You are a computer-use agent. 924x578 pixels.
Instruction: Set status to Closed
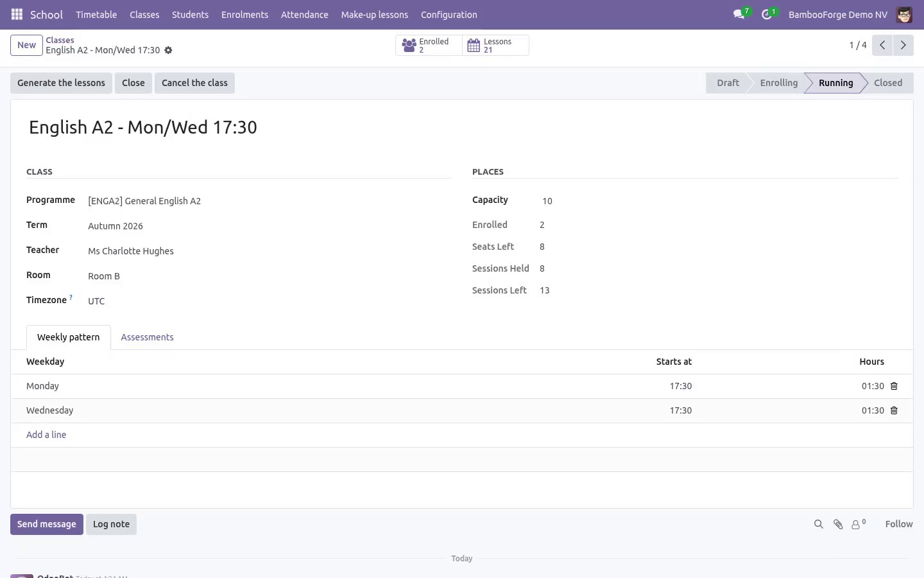coord(888,83)
